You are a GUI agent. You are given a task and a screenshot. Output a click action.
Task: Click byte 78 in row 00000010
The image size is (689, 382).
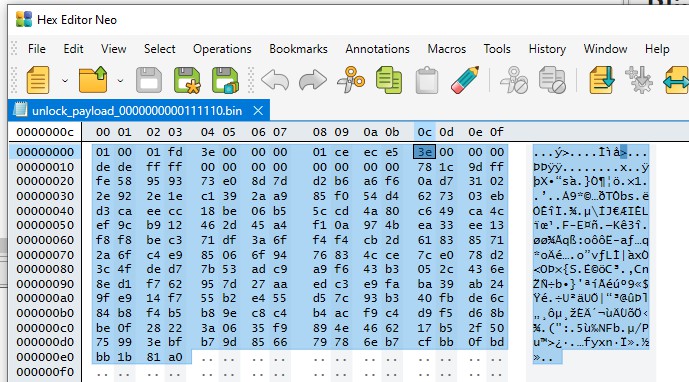click(x=424, y=167)
